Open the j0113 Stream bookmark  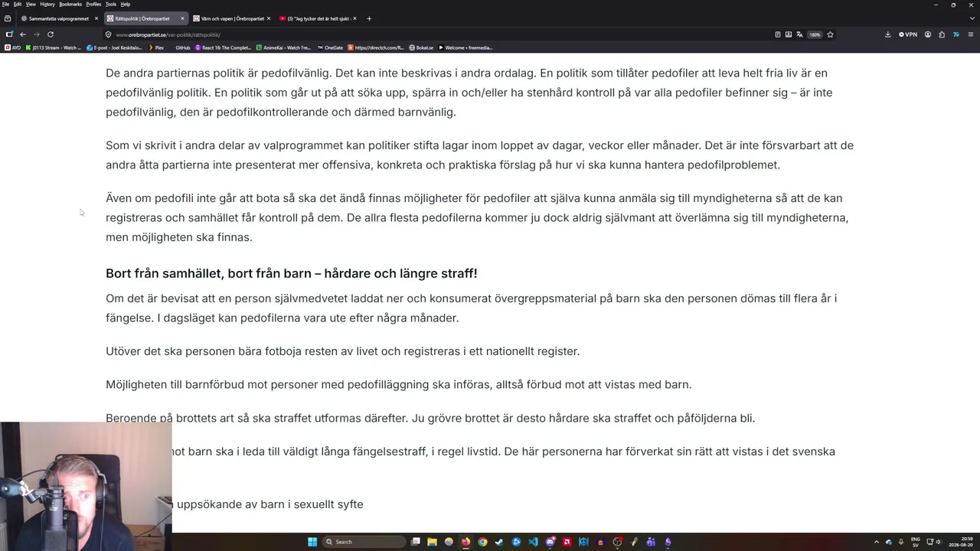coord(54,47)
